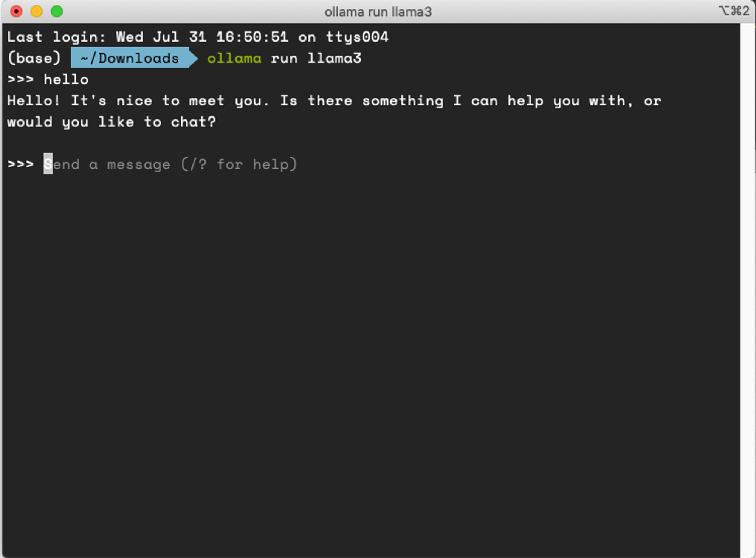Focus the 'Send a message' placeholder field
756x558 pixels.
[x=170, y=163]
